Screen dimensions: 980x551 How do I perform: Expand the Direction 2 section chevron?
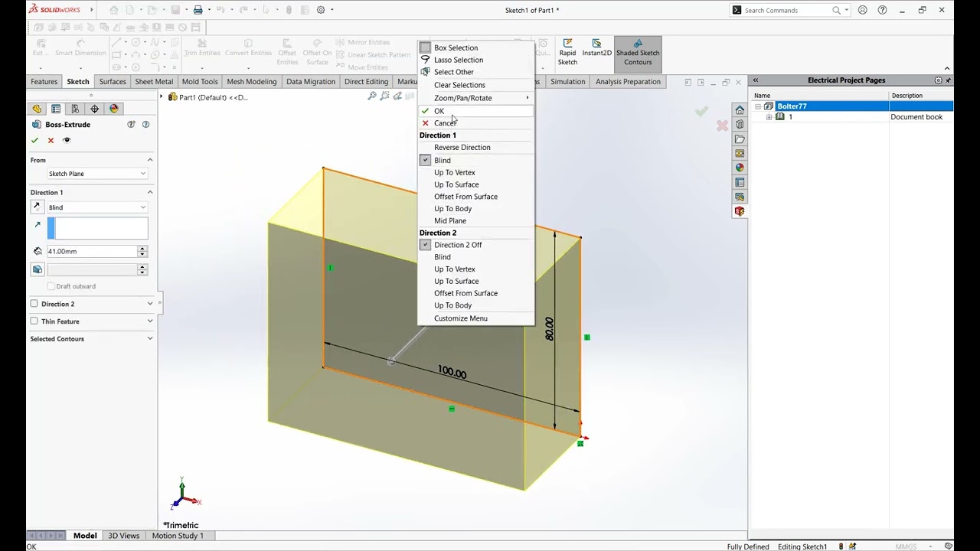click(150, 304)
